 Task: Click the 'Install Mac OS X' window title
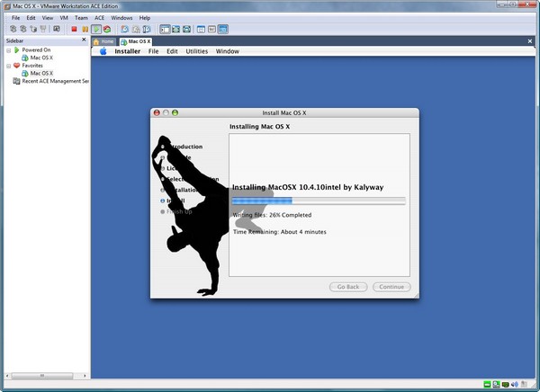tap(284, 113)
